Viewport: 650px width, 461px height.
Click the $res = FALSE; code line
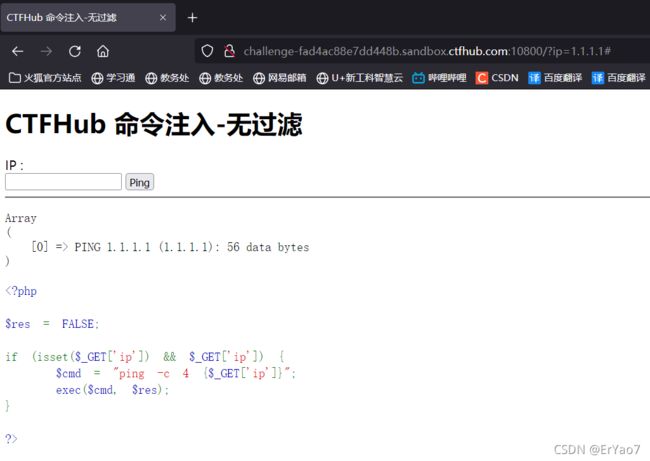coord(52,324)
